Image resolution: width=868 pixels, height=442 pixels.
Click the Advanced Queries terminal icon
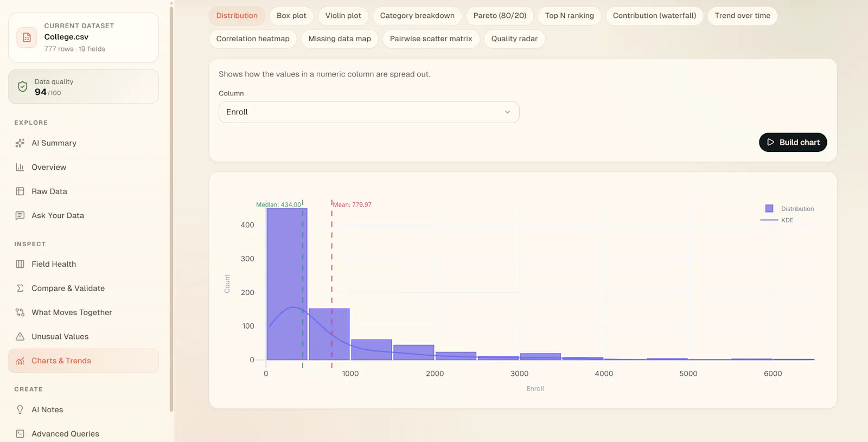[x=20, y=434]
